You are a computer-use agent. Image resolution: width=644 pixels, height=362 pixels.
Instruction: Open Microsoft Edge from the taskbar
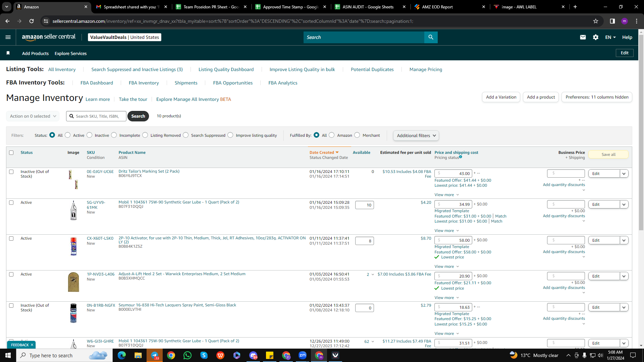click(121, 355)
